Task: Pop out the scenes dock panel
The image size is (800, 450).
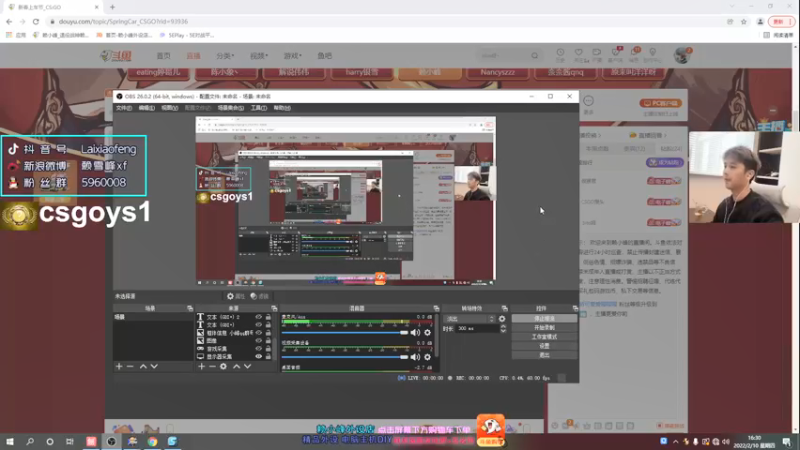Action: pyautogui.click(x=190, y=308)
